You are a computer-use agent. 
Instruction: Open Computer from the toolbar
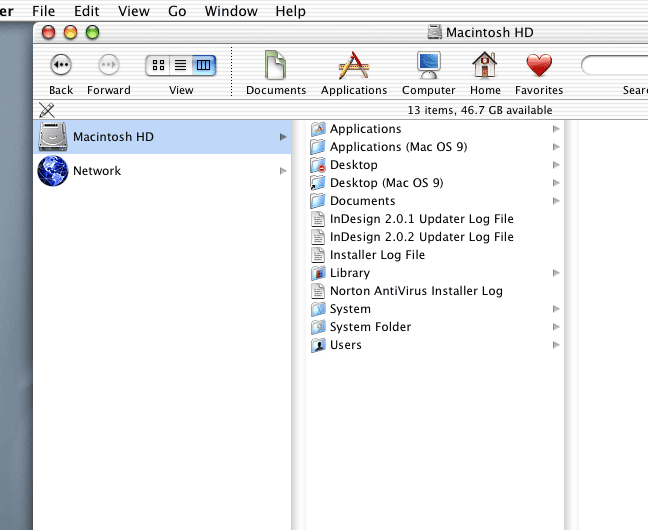click(429, 65)
